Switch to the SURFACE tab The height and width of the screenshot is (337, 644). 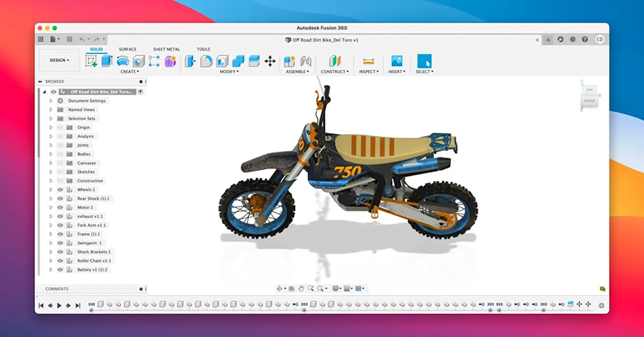click(128, 49)
